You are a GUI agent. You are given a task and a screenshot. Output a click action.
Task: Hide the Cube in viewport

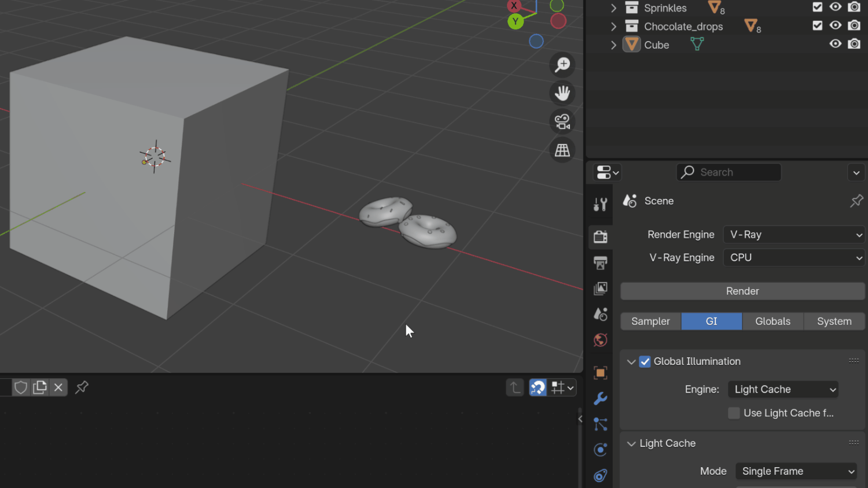click(835, 44)
